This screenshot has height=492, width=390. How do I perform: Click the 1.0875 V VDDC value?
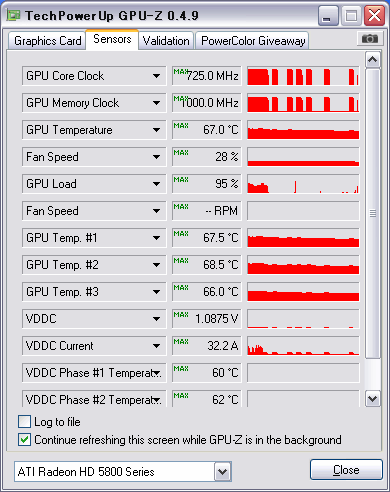click(207, 319)
